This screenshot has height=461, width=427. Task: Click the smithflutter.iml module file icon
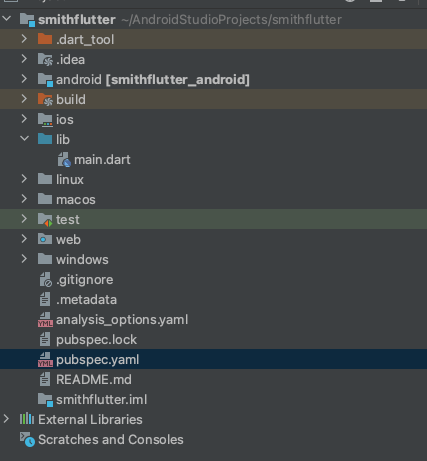point(45,400)
